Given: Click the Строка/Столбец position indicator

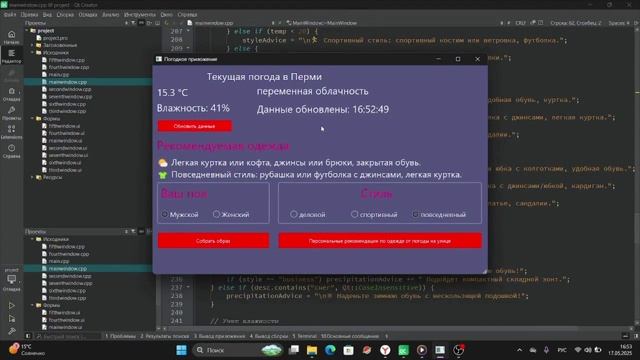Looking at the screenshot, I should click(576, 23).
